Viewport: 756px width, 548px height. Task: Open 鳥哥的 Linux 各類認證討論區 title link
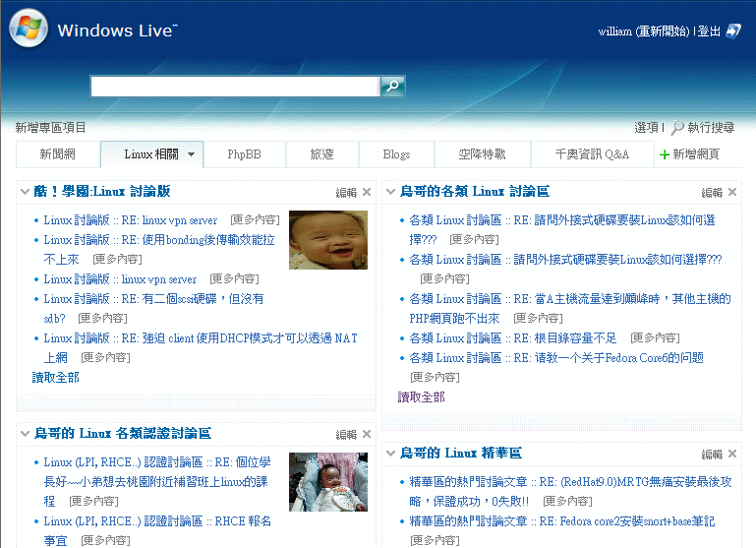point(123,434)
